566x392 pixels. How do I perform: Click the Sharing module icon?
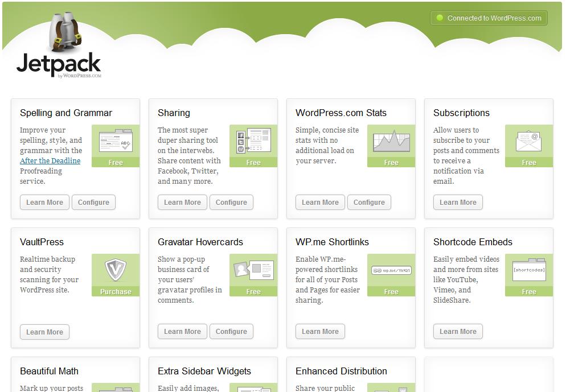click(253, 141)
